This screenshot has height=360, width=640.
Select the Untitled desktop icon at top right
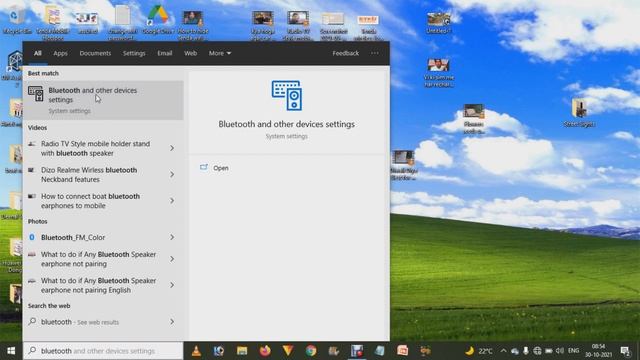pos(438,22)
